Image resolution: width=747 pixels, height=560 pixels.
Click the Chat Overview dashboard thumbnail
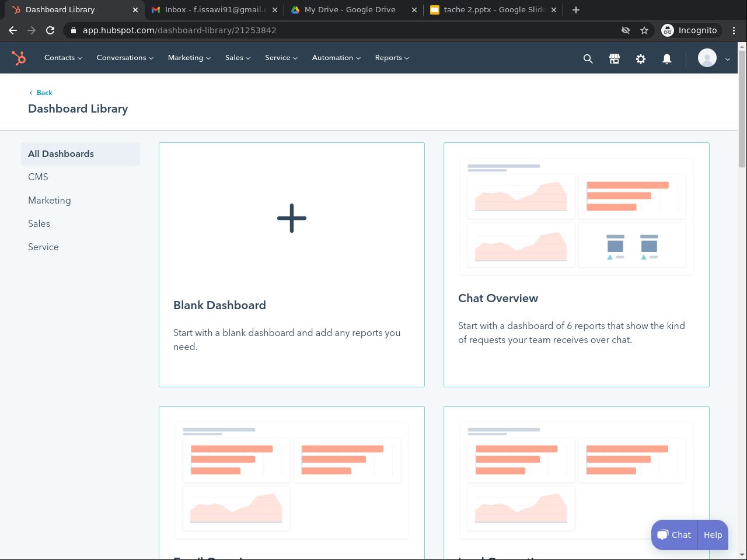click(577, 216)
